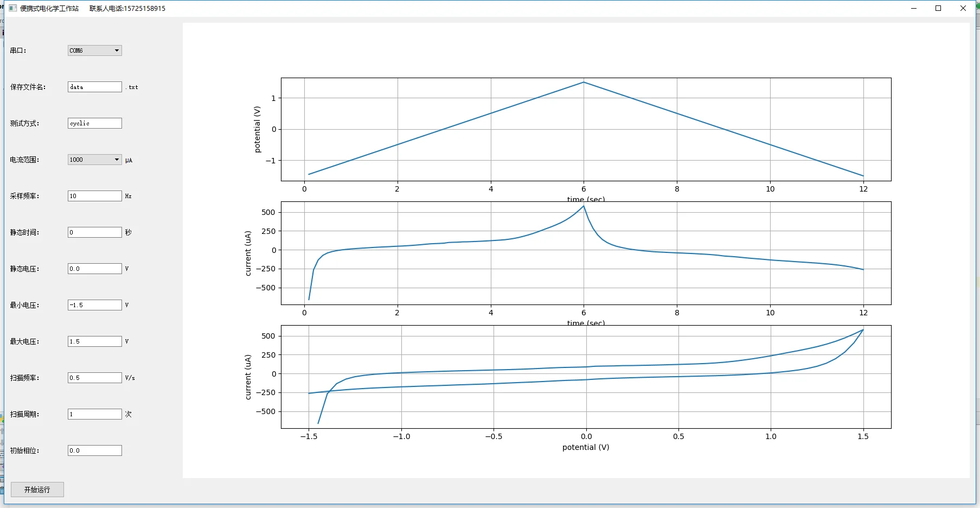Focus the 采样频率 field showing 10
The width and height of the screenshot is (980, 508).
click(x=95, y=196)
